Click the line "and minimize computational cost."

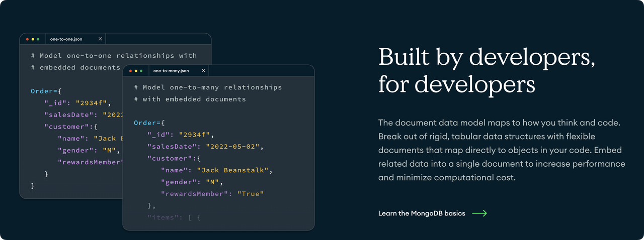coord(447,178)
